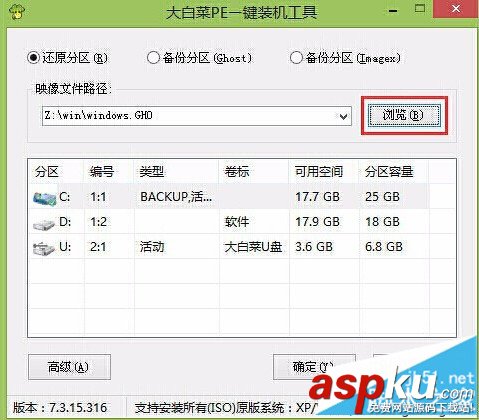The width and height of the screenshot is (479, 420).
Task: Select the D: partition label
Action: [x=65, y=222]
